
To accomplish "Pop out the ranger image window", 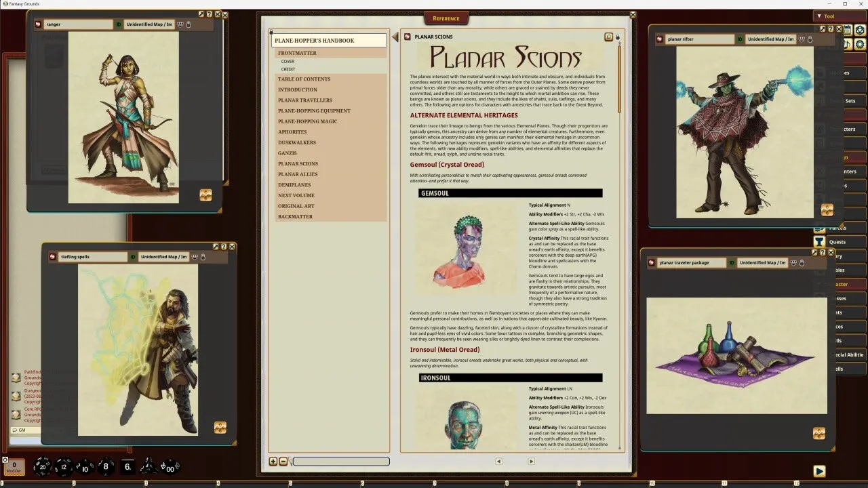I will 201,14.
